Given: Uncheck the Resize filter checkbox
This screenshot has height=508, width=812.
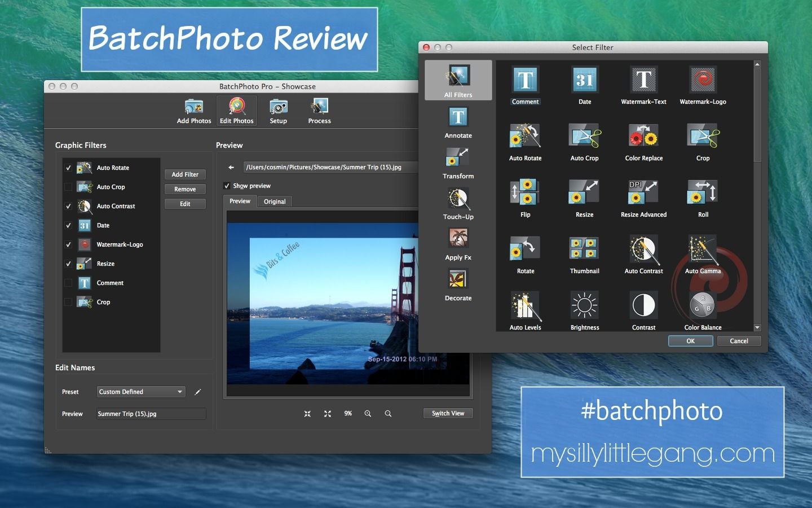Looking at the screenshot, I should [x=68, y=264].
